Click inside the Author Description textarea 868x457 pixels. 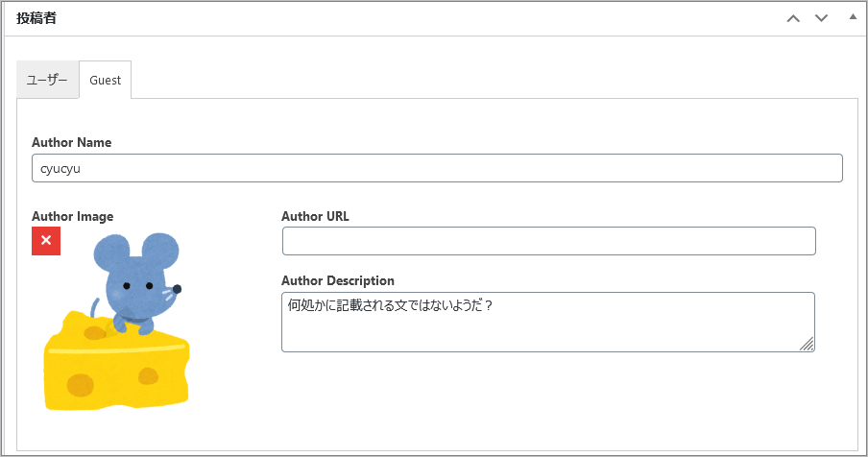(x=548, y=322)
